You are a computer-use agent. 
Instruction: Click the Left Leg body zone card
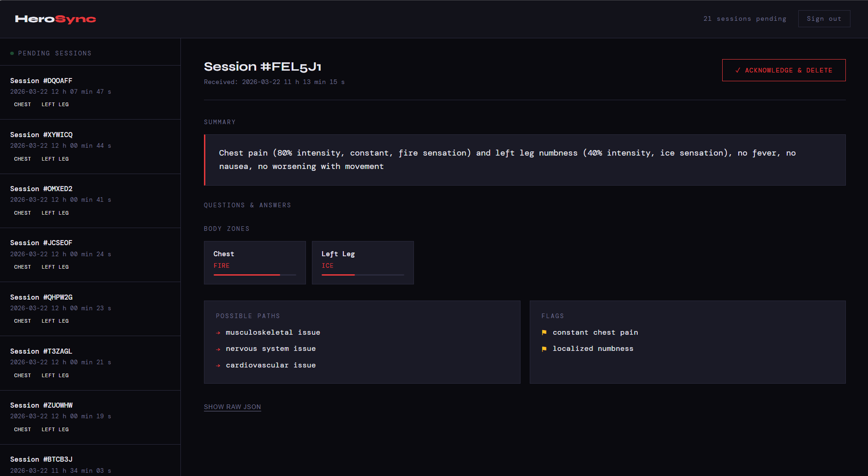point(363,263)
